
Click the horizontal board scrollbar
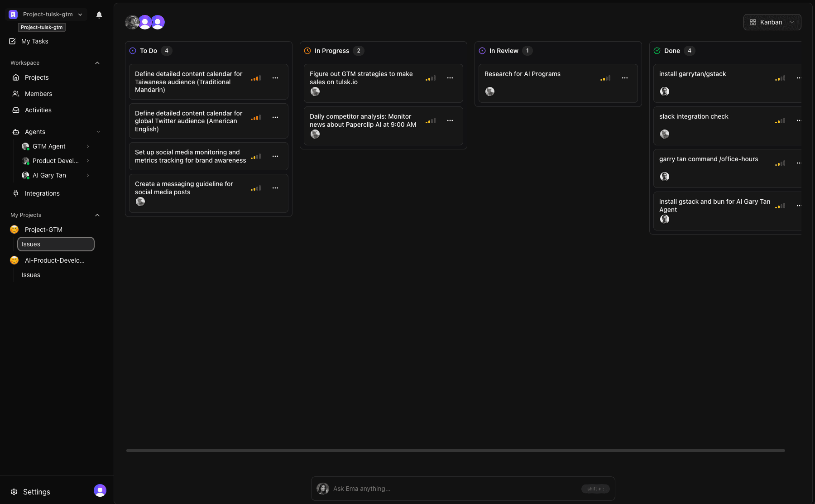(455, 451)
